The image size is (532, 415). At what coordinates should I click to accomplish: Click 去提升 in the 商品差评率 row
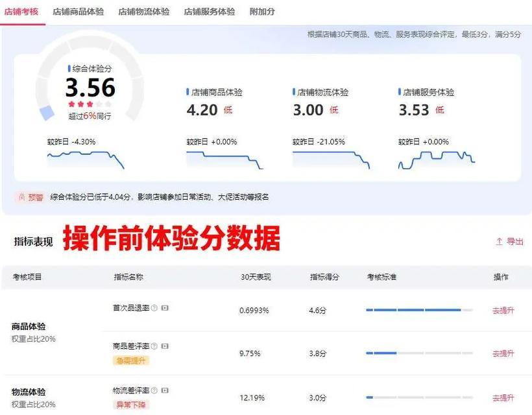503,353
